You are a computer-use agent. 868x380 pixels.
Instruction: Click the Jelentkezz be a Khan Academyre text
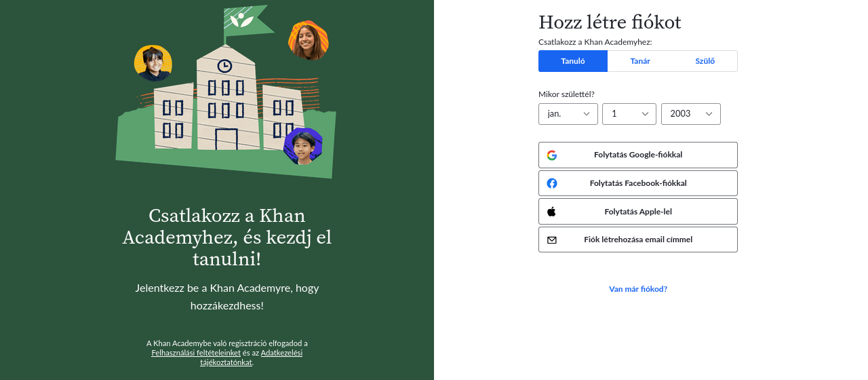pyautogui.click(x=227, y=297)
